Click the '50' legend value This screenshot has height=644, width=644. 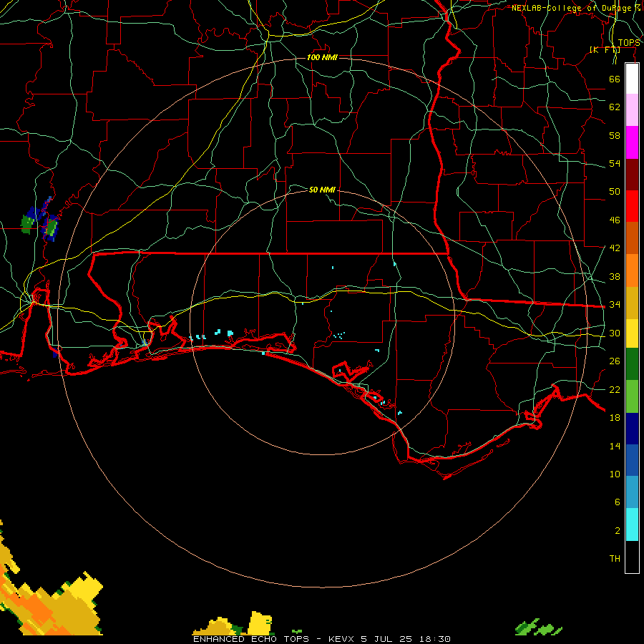(615, 192)
